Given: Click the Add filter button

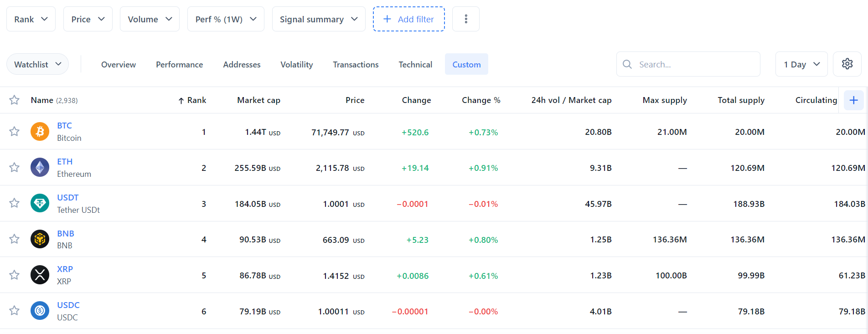Looking at the screenshot, I should pyautogui.click(x=409, y=19).
